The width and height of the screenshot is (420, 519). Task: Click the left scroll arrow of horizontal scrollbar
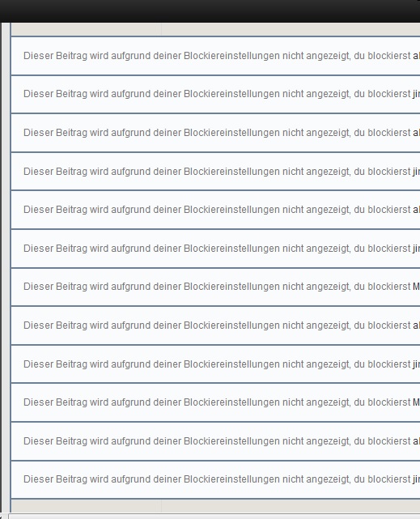click(x=2, y=517)
